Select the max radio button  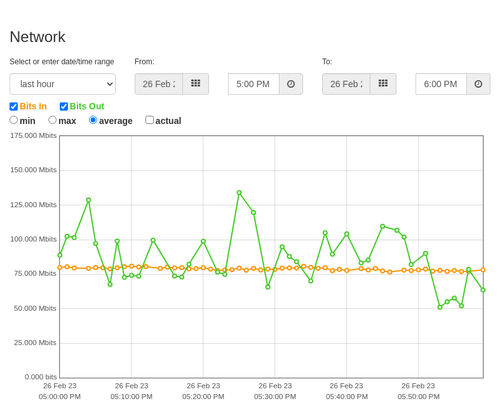(x=52, y=120)
